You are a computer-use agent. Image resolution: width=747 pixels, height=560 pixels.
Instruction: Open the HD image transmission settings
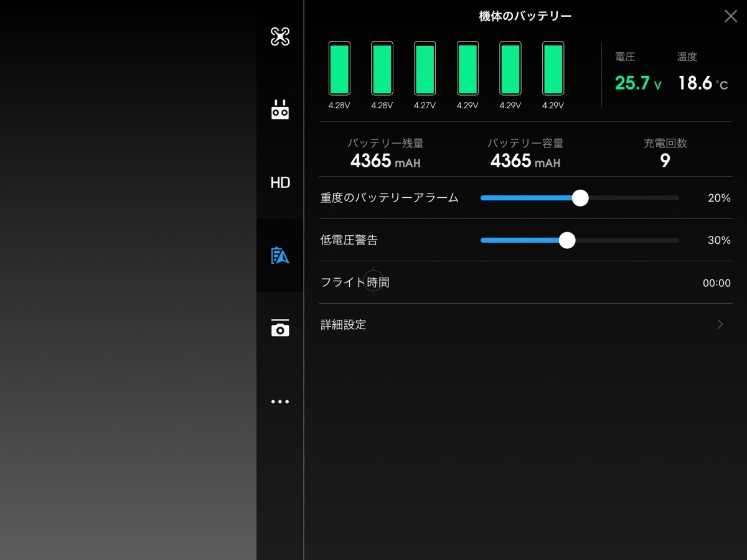[280, 182]
